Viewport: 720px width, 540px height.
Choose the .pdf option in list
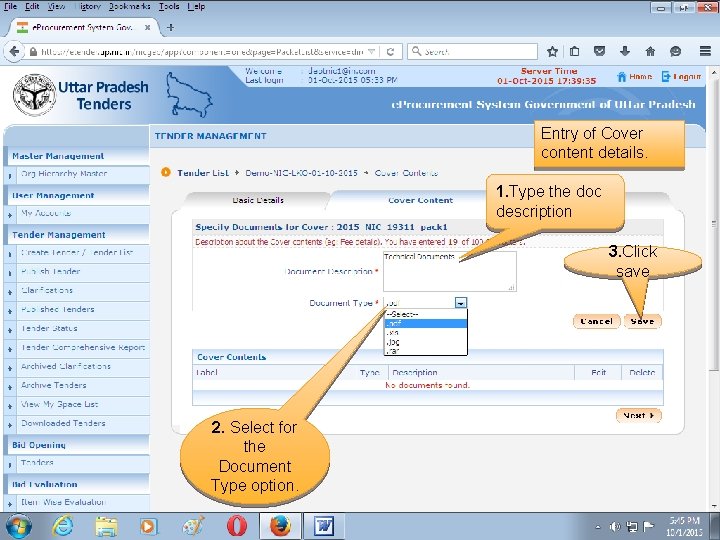point(426,324)
